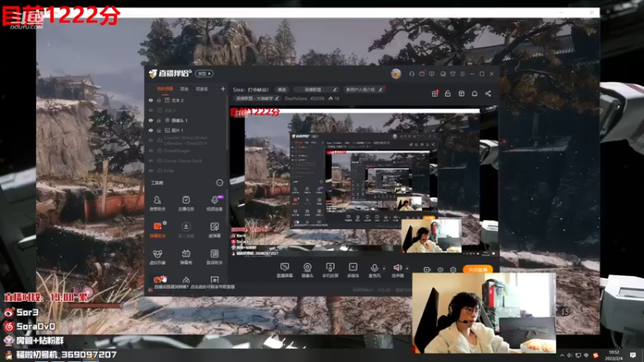This screenshot has height=362, width=644.
Task: Collapse the 工具箱 toolbox panel
Action: click(x=219, y=183)
